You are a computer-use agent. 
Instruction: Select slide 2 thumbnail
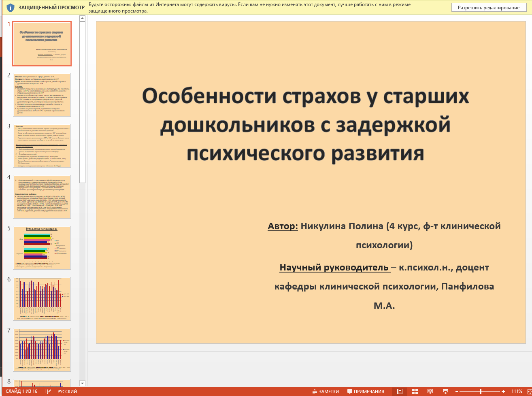(42, 95)
